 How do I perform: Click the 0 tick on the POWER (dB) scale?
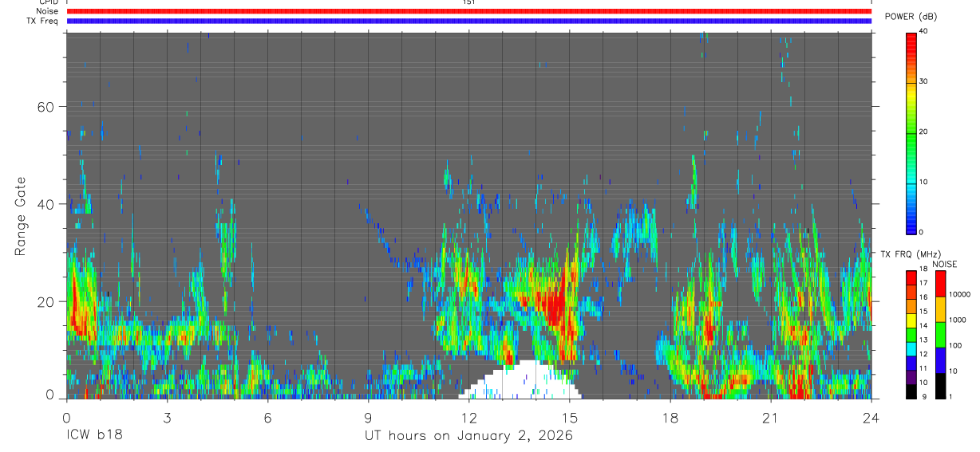[x=922, y=232]
